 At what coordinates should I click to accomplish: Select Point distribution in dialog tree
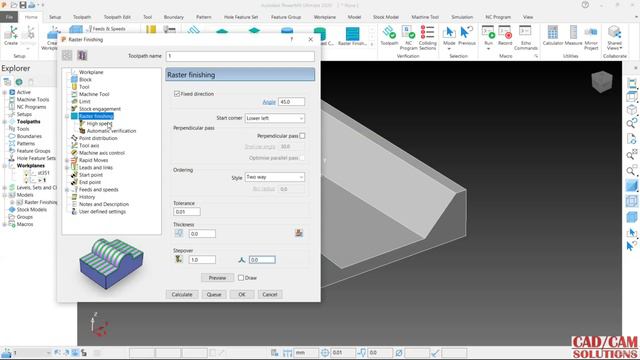[98, 138]
